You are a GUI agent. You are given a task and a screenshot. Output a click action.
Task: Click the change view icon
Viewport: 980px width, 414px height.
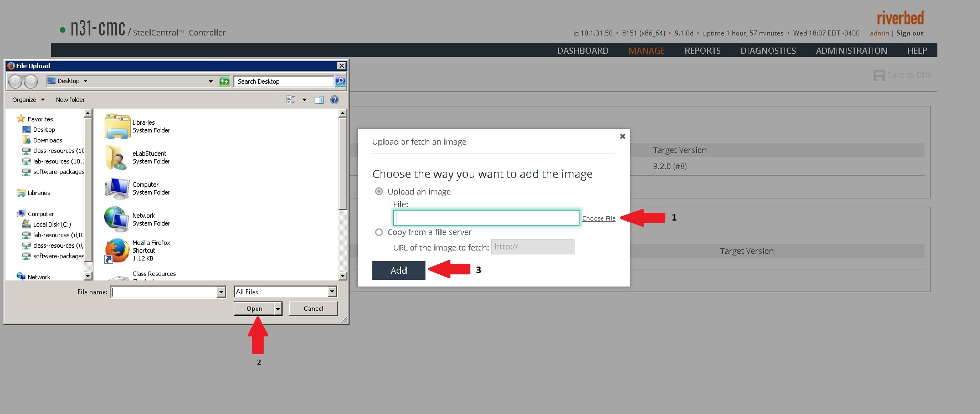tap(291, 100)
